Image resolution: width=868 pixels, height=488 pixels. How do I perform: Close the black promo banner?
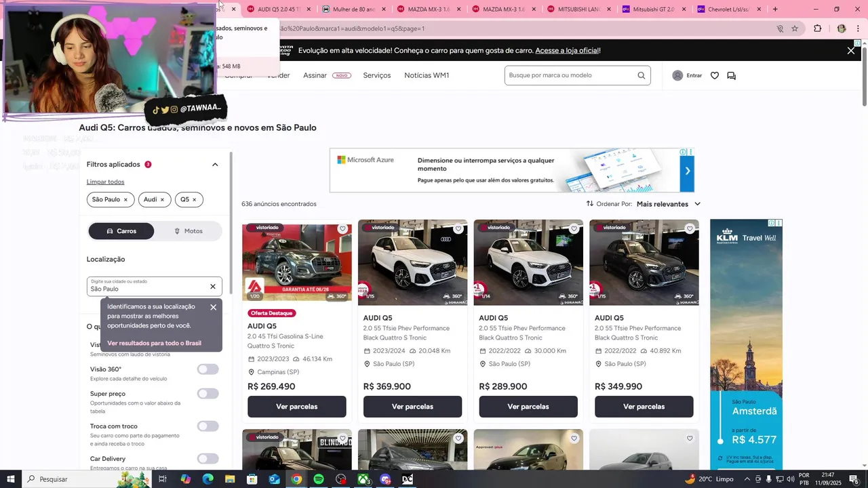click(x=851, y=50)
